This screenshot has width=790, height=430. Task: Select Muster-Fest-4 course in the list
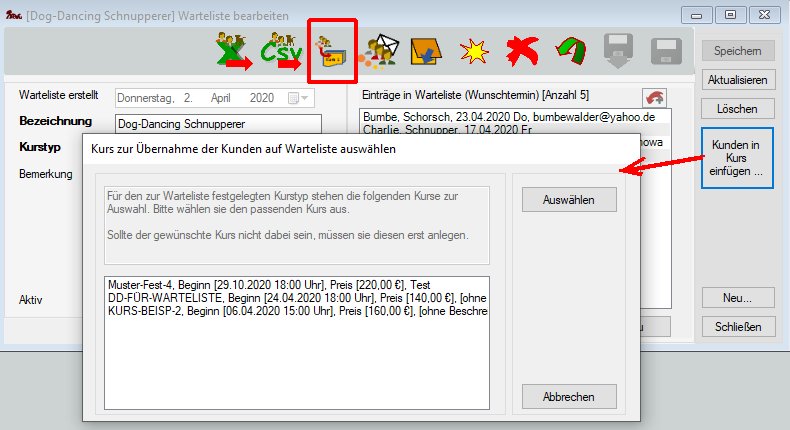click(296, 285)
